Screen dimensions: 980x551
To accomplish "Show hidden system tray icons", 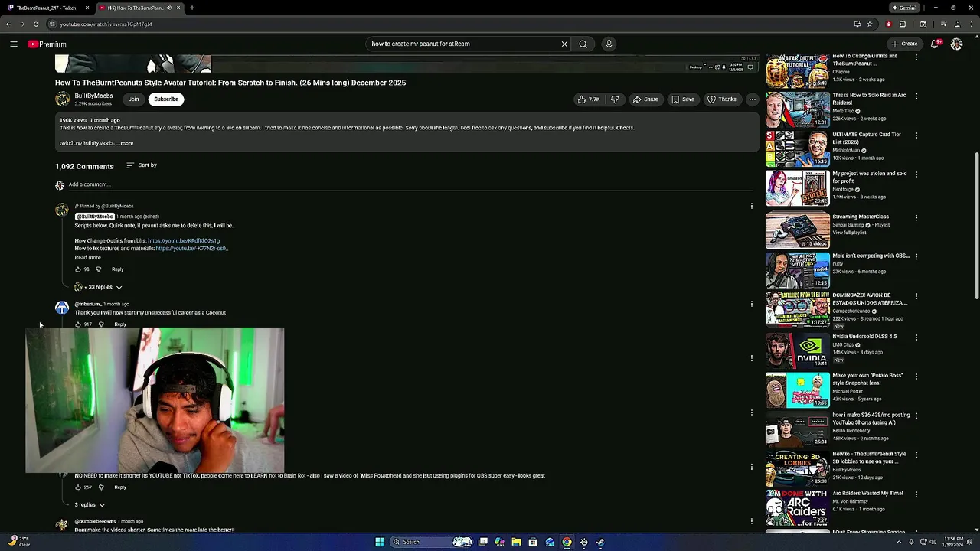I will [900, 542].
